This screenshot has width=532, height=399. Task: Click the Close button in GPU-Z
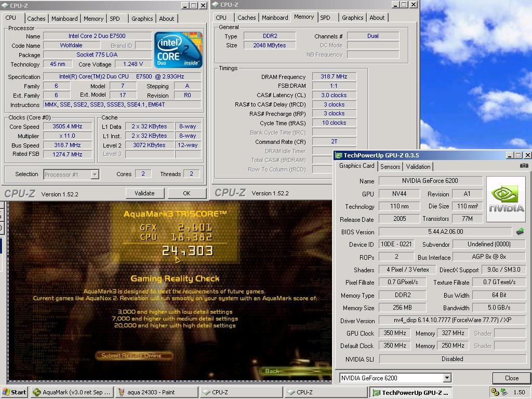[x=512, y=378]
